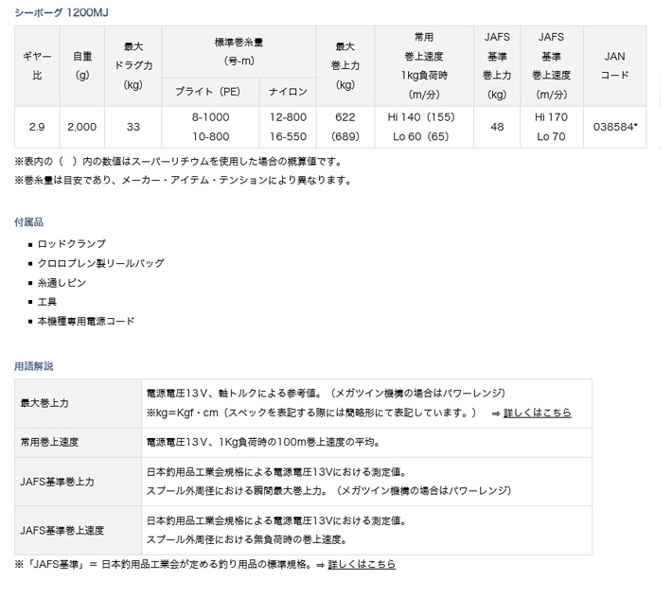Click the 用語解説 section heading
Image resolution: width=672 pixels, height=616 pixels.
click(34, 367)
